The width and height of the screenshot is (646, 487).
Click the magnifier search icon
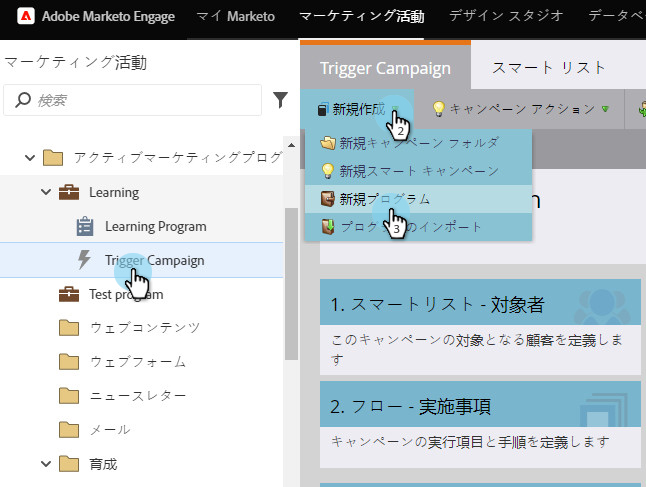[x=23, y=100]
